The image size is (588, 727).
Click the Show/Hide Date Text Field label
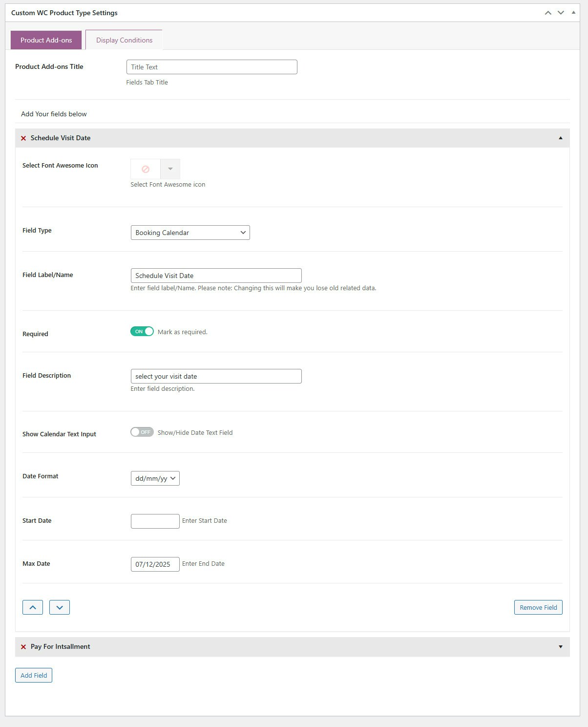click(195, 433)
